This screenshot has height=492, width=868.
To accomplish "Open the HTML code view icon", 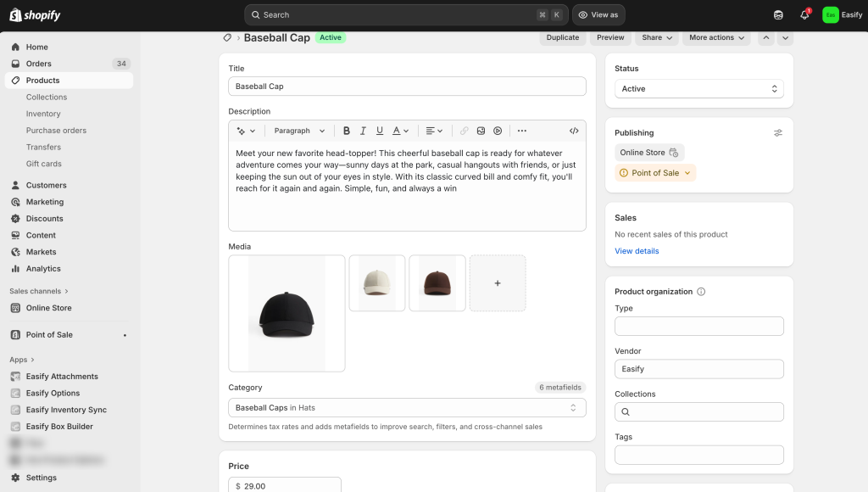I will [574, 131].
